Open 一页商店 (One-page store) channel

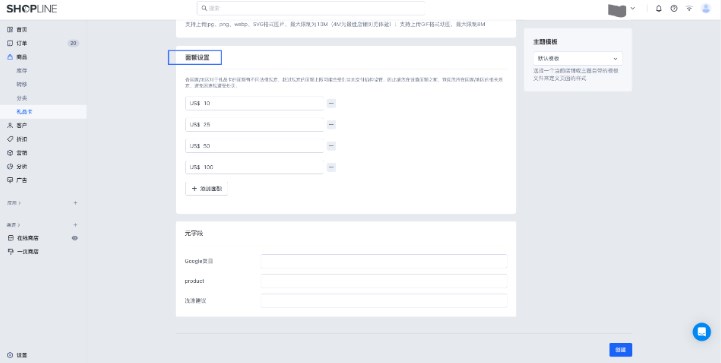[x=28, y=252]
